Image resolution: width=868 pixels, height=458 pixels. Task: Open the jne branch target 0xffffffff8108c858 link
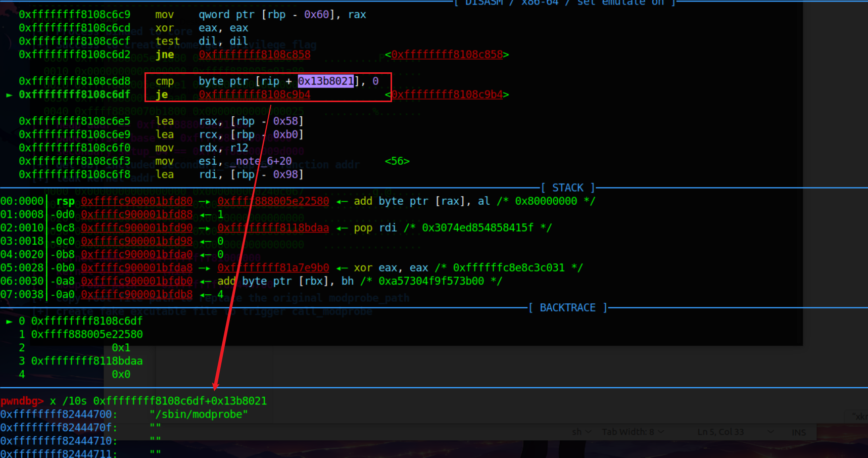(x=254, y=54)
